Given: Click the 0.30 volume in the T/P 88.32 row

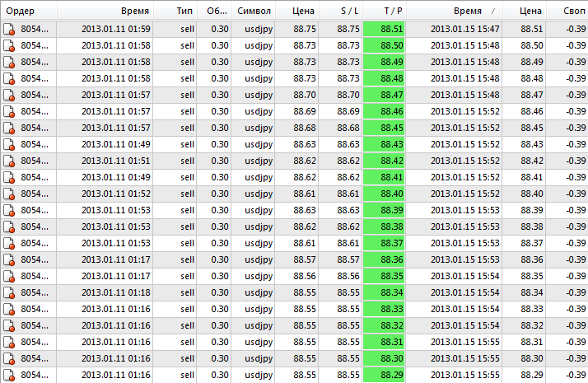Looking at the screenshot, I should (219, 326).
